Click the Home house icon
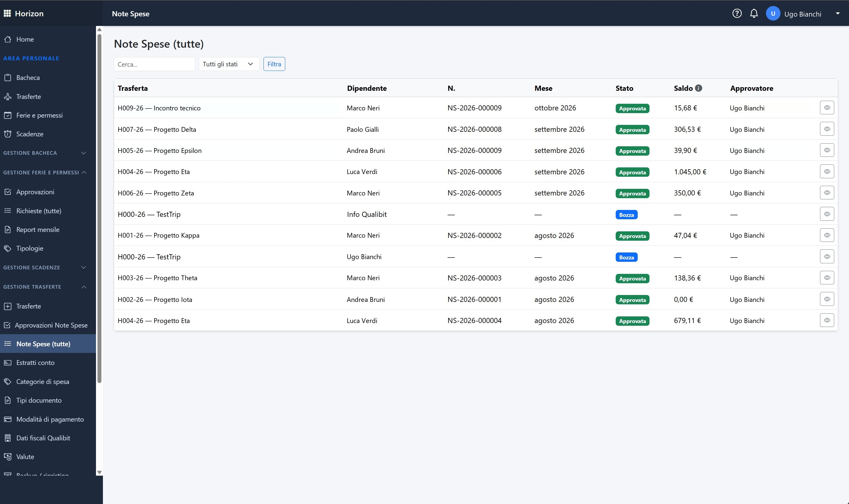Image resolution: width=849 pixels, height=504 pixels. [x=8, y=40]
